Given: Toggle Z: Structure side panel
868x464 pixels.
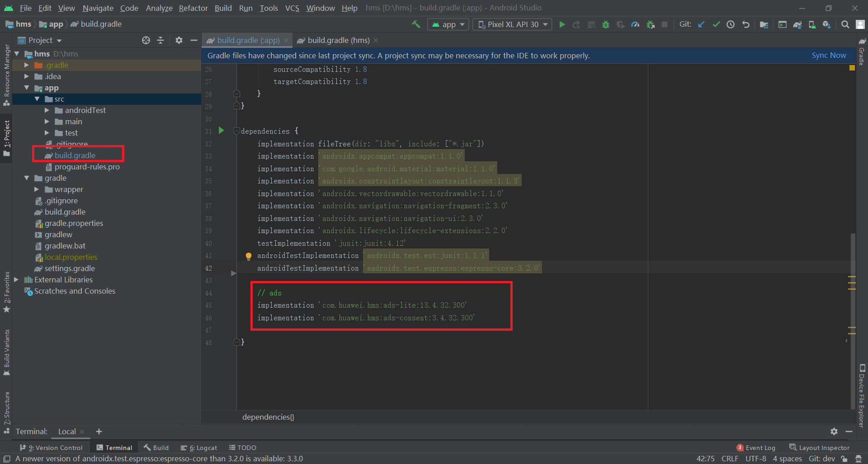Looking at the screenshot, I should pyautogui.click(x=6, y=412).
